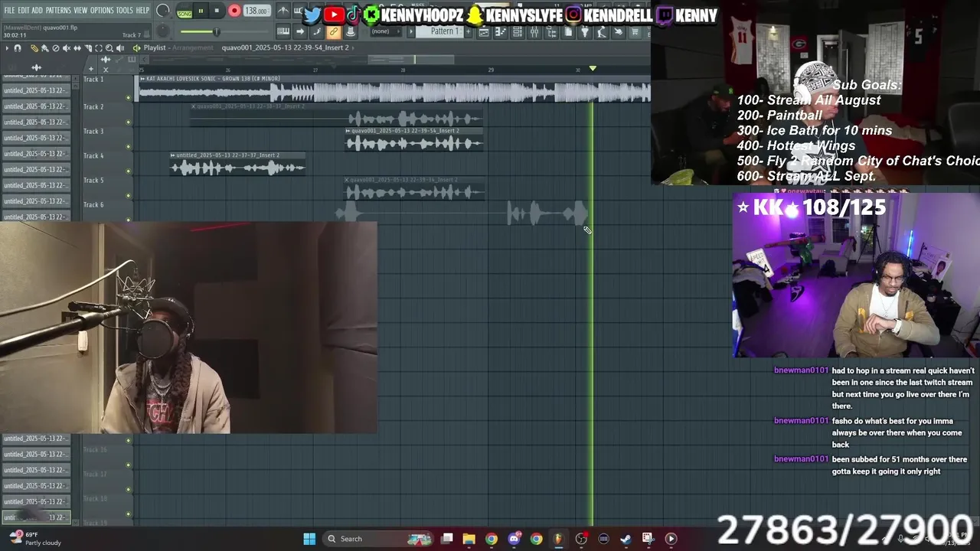
Task: Open the Browser view icon in the toolbar
Action: tap(551, 31)
